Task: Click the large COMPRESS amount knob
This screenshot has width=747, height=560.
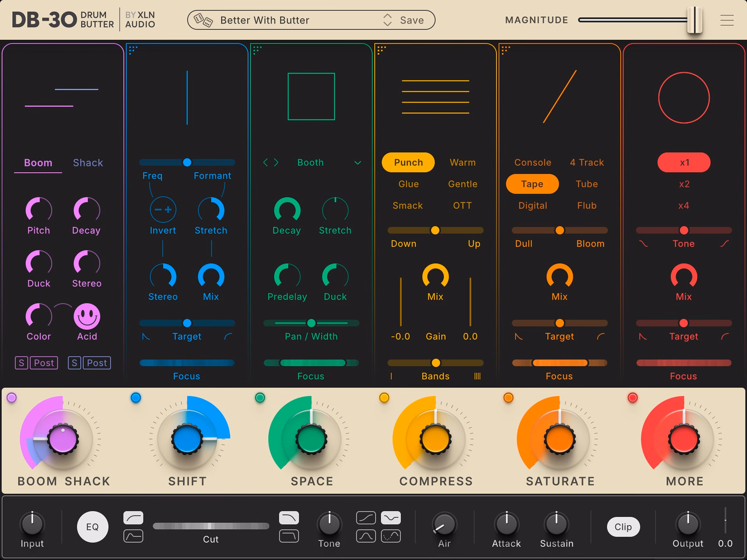Action: 435,439
